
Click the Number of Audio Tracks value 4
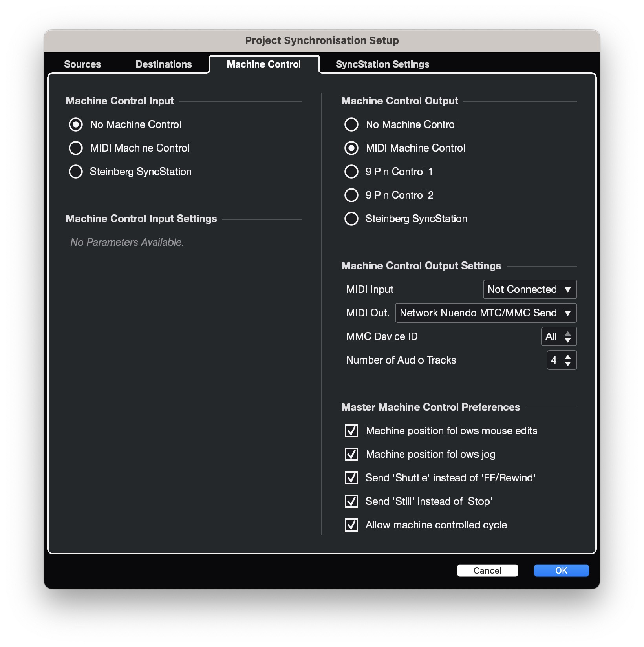[x=554, y=360]
